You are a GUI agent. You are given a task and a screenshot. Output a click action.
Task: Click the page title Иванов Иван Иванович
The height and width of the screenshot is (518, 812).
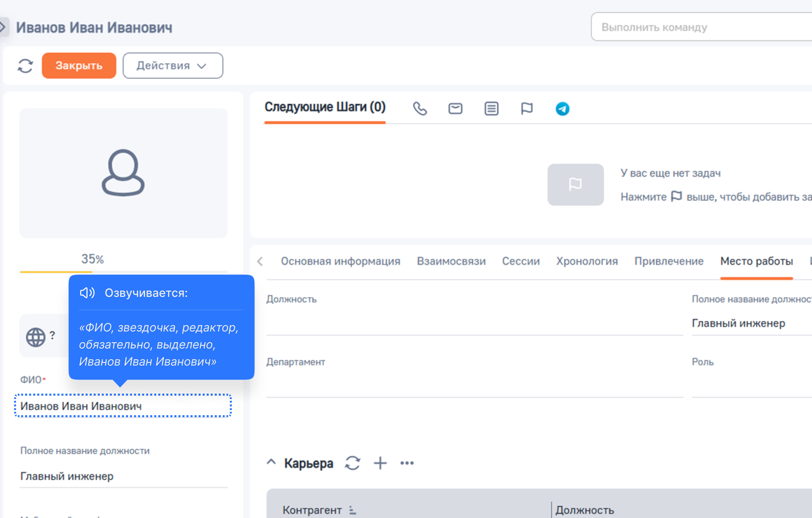(94, 27)
